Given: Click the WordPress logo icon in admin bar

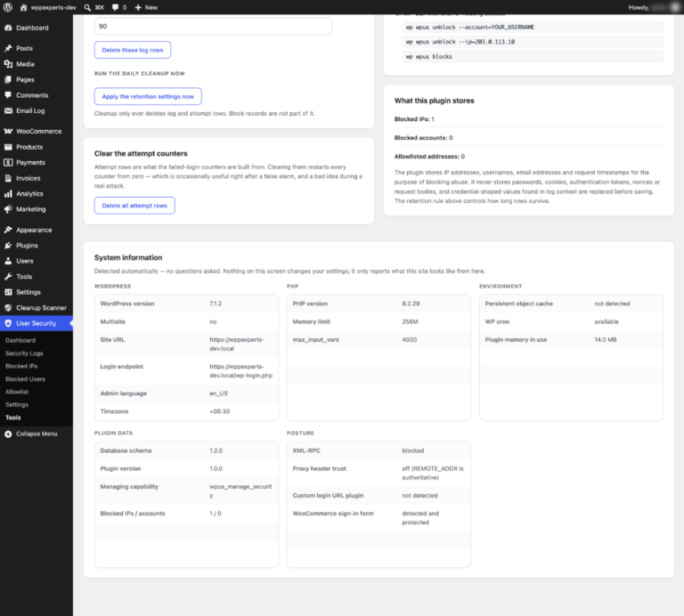Looking at the screenshot, I should click(x=7, y=7).
